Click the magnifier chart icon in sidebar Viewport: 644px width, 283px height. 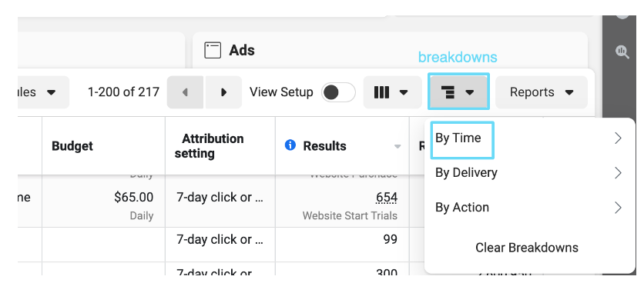click(x=622, y=52)
